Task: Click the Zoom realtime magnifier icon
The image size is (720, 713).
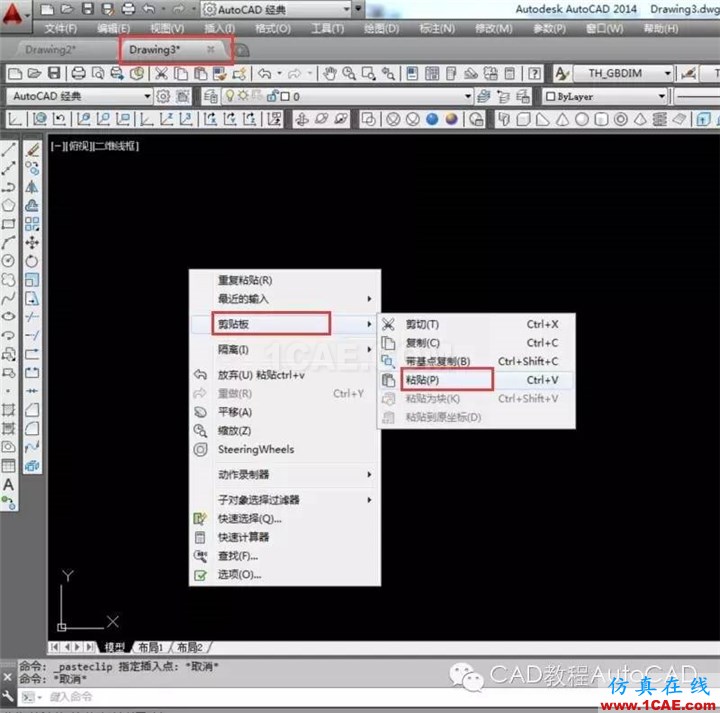Action: [349, 73]
